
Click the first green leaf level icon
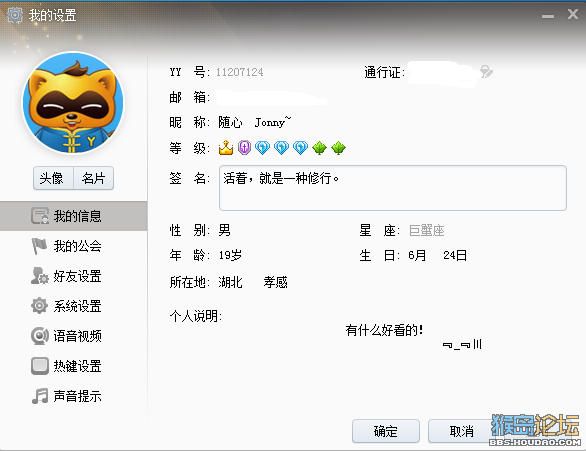(x=320, y=148)
